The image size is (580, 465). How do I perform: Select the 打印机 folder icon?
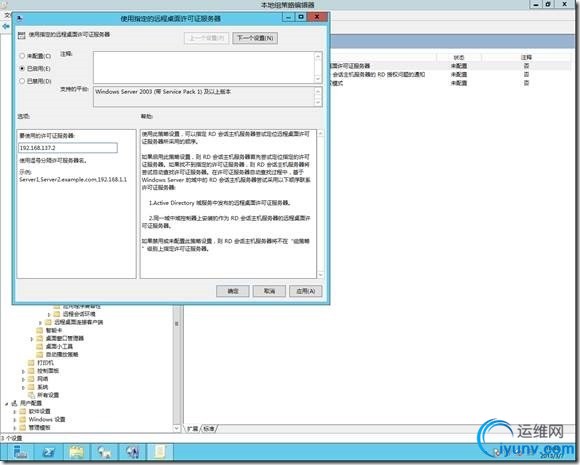coord(31,363)
